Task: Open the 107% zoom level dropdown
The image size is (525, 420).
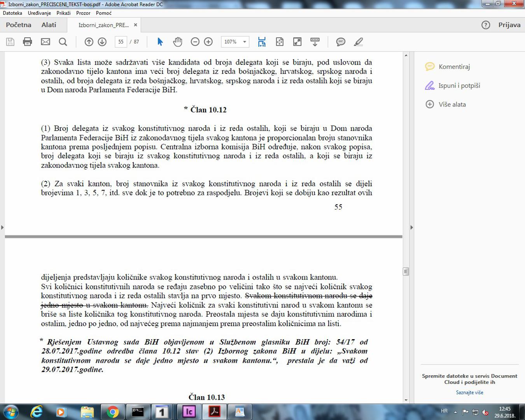Action: tap(245, 42)
